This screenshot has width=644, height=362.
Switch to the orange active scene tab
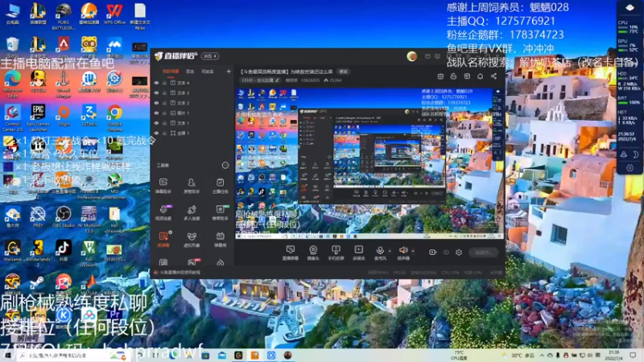pos(171,72)
